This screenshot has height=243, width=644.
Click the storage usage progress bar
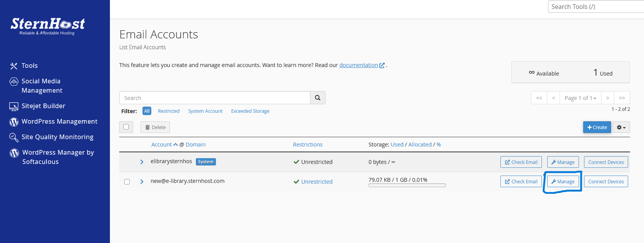tap(407, 185)
